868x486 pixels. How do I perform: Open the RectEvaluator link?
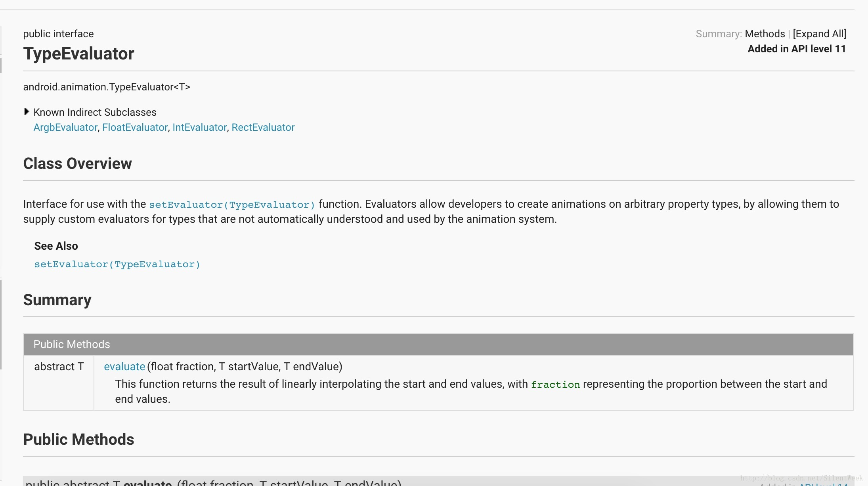pos(263,127)
